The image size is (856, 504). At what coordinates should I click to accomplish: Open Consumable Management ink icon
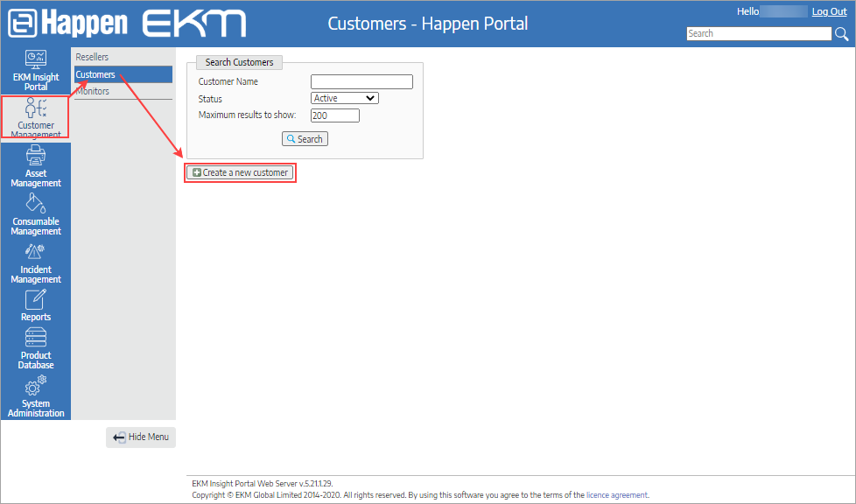[x=36, y=203]
